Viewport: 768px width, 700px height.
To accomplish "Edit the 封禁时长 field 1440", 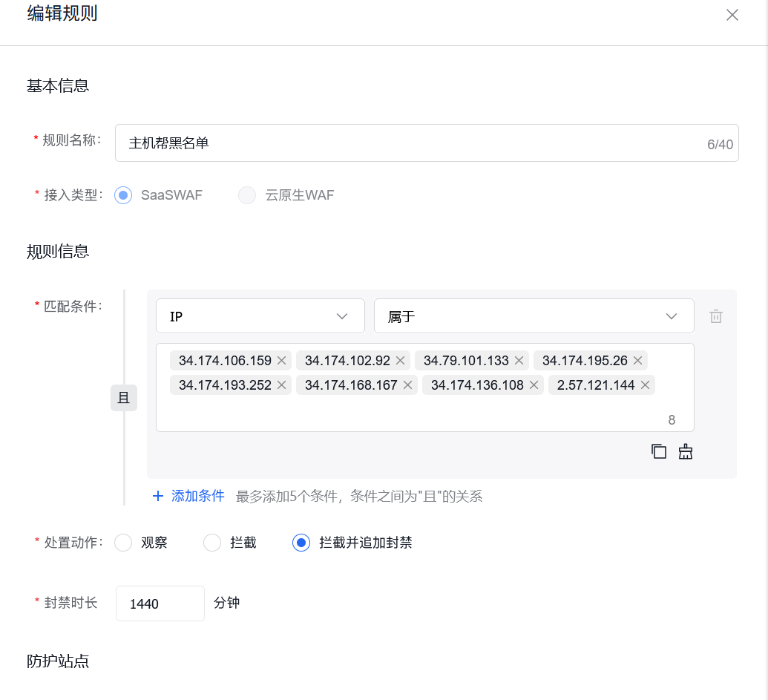I will click(x=160, y=603).
